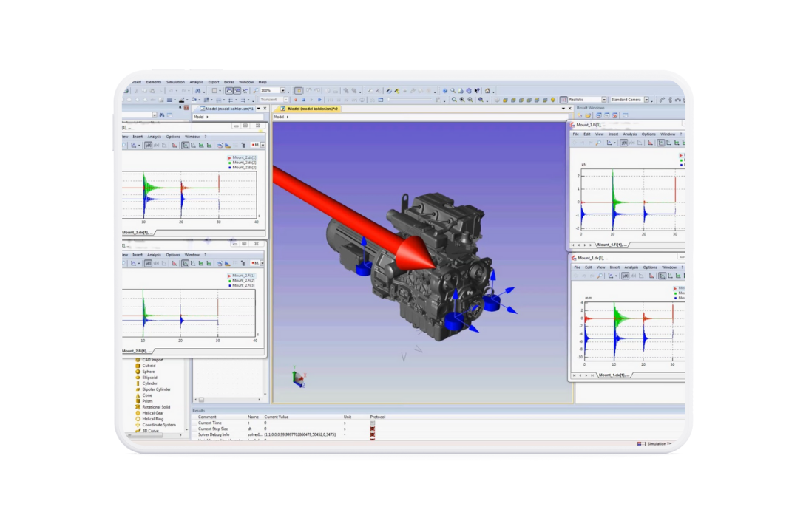Select Helical Ring in the element library

[149, 419]
